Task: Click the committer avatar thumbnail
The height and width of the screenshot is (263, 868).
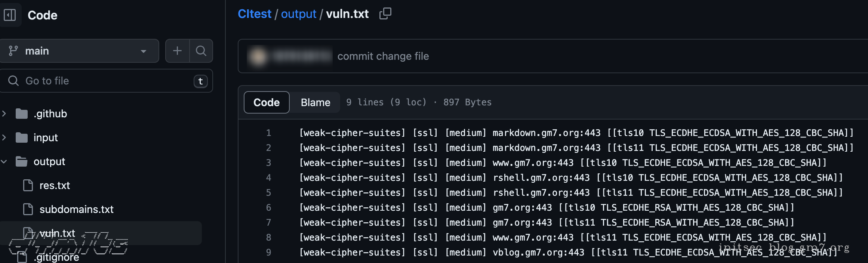Action: click(258, 56)
